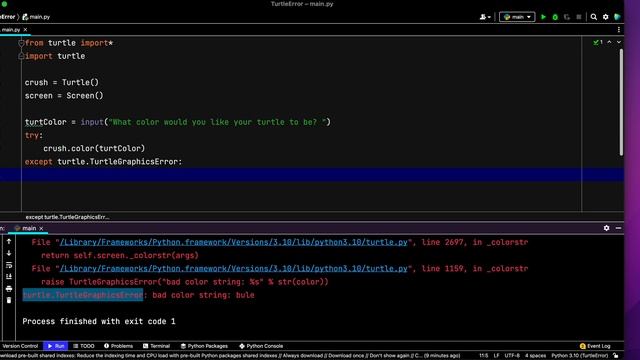Click cursor position 11:5 in status bar
Viewport: 640px width, 360px height.
coord(484,356)
